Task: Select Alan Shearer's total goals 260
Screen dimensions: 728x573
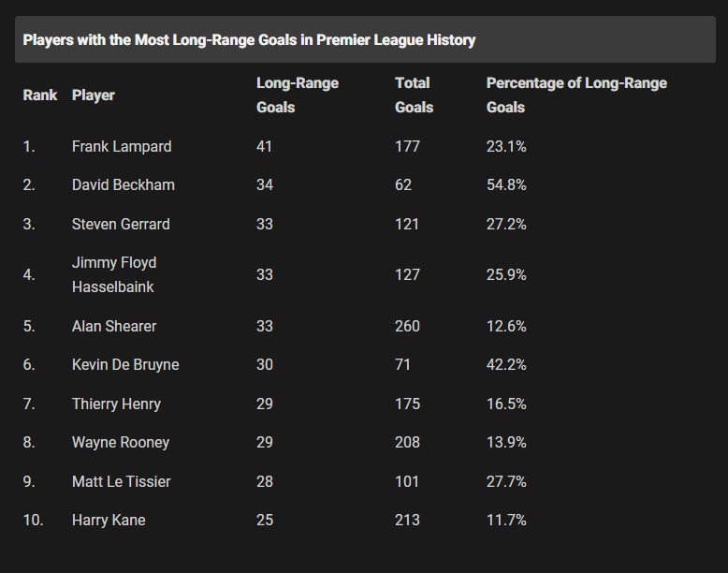Action: [407, 326]
